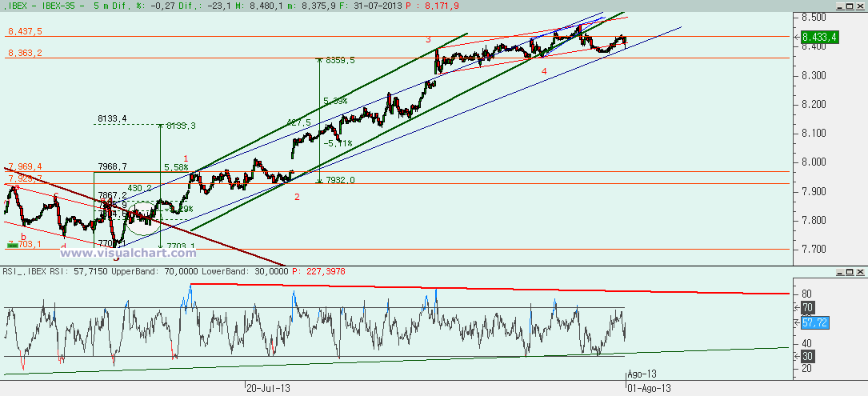Select red wave label 4

544,71
